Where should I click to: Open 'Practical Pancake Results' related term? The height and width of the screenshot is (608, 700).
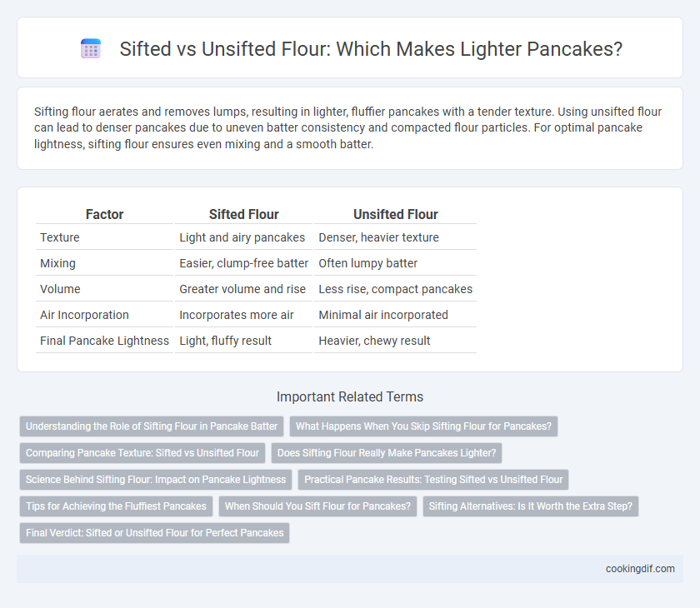pos(433,480)
